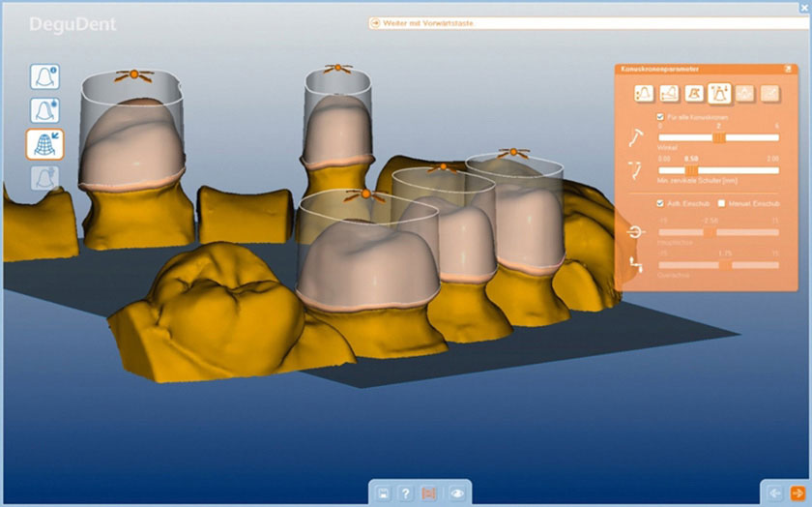
Task: Click the Min. zervikale Schulter slider handle
Action: 691,170
